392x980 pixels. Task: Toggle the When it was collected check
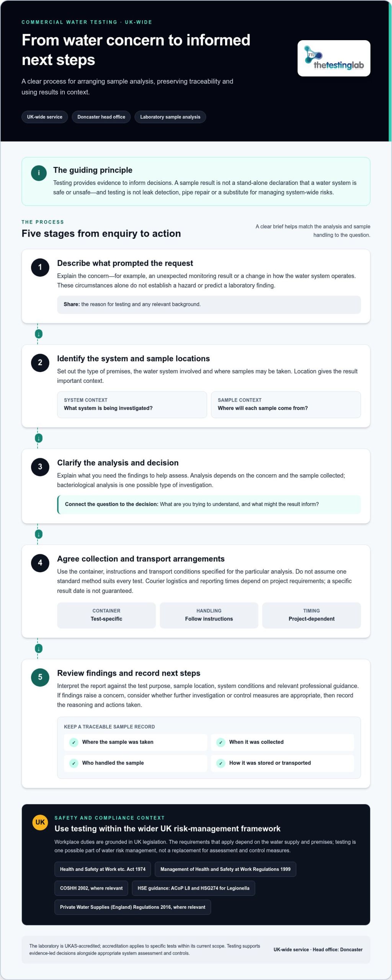(x=221, y=742)
